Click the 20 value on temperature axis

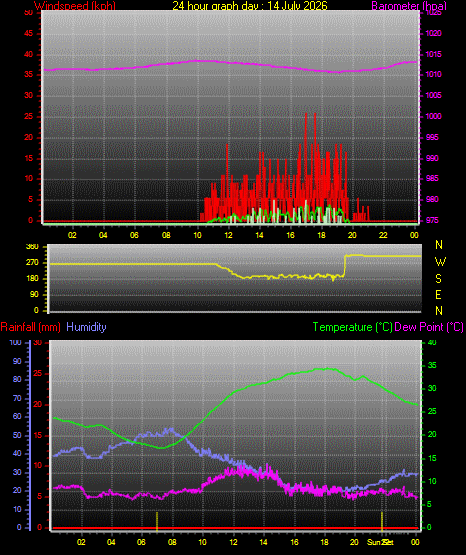tap(432, 435)
